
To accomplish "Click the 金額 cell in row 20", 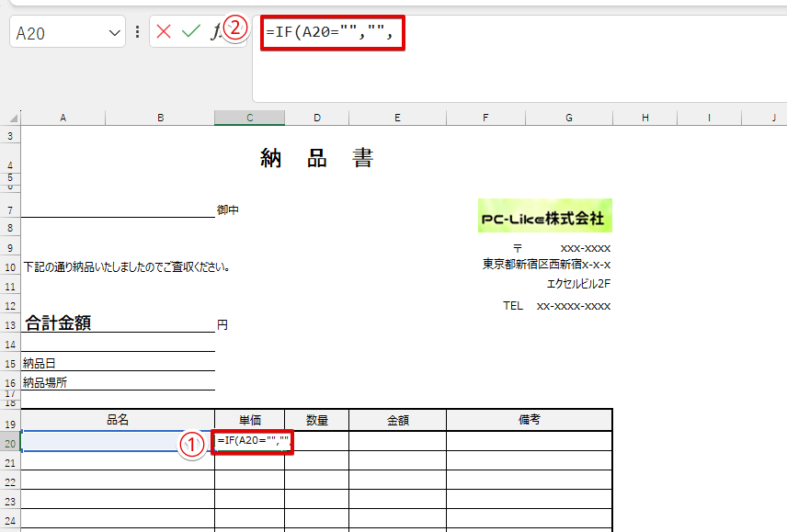I will [397, 441].
